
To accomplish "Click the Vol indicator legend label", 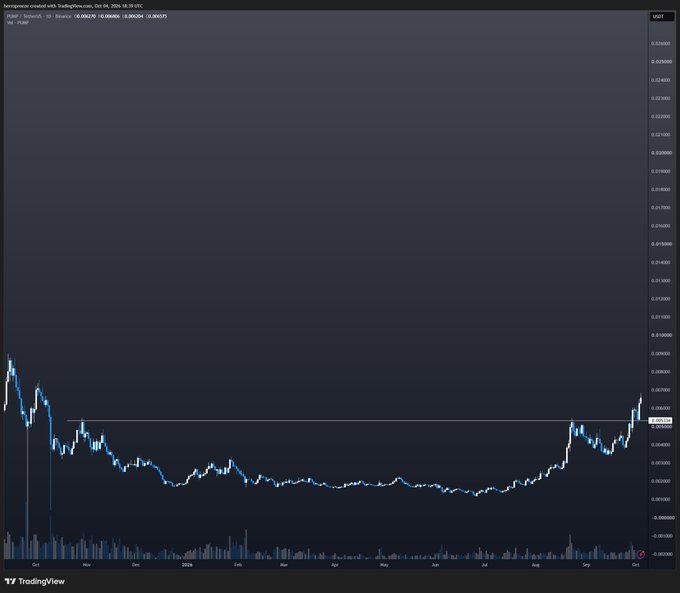I will pyautogui.click(x=18, y=22).
